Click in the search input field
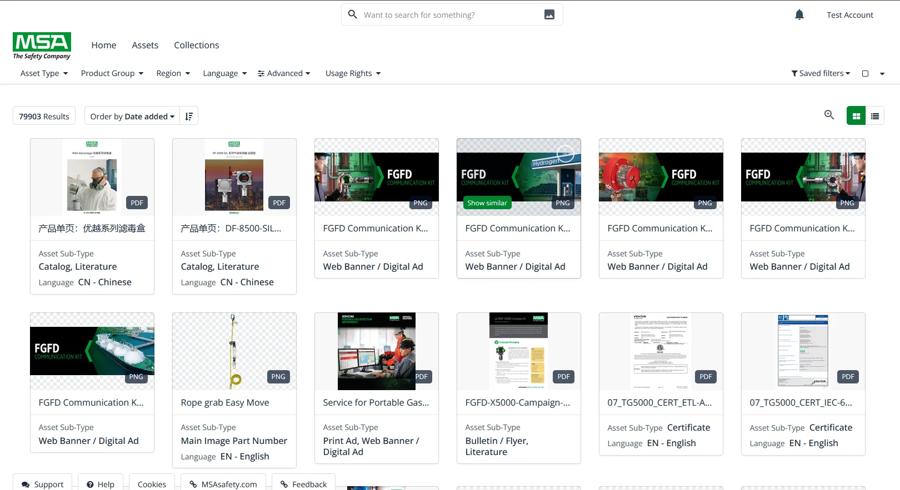 [450, 15]
